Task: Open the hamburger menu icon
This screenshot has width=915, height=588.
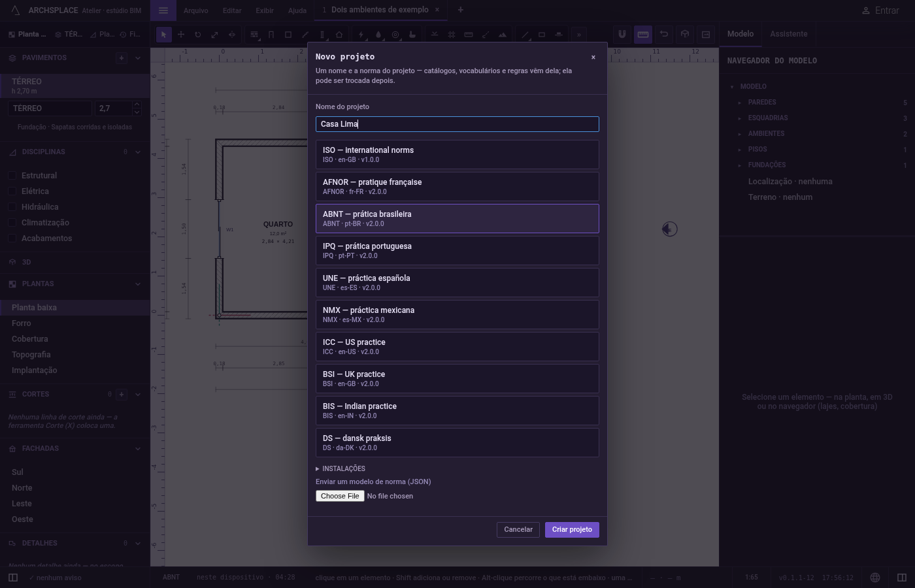Action: click(x=163, y=10)
